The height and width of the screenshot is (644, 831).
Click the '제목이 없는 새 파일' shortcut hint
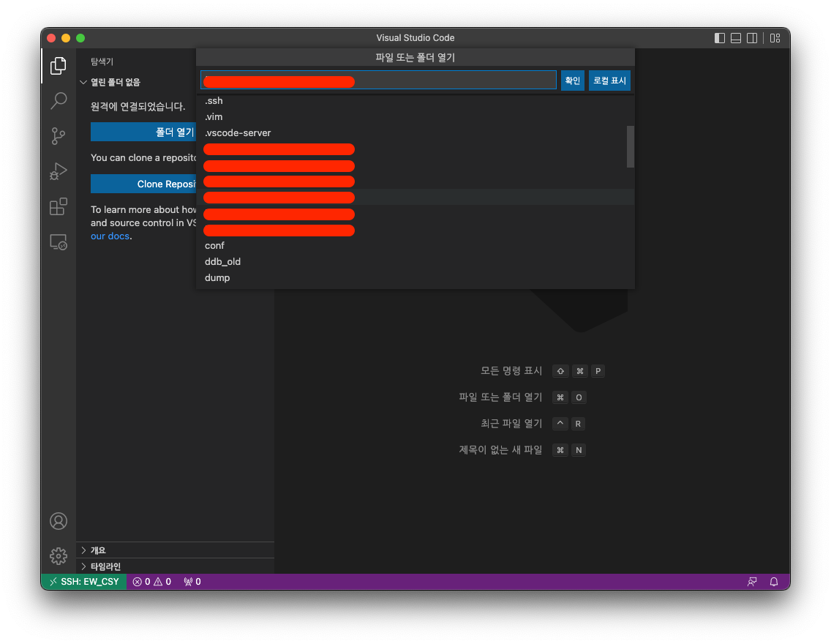click(x=500, y=450)
